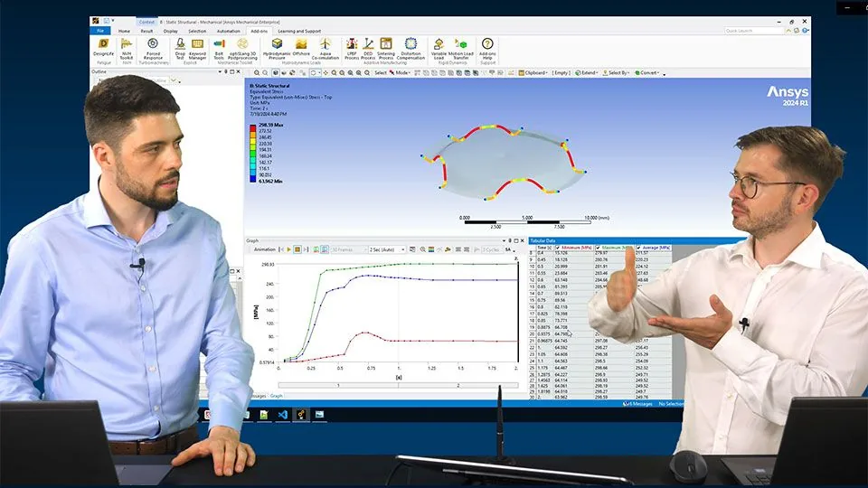Launch optiSLang 3D Postprocessing
Viewport: 868px width, 488px height.
242,48
